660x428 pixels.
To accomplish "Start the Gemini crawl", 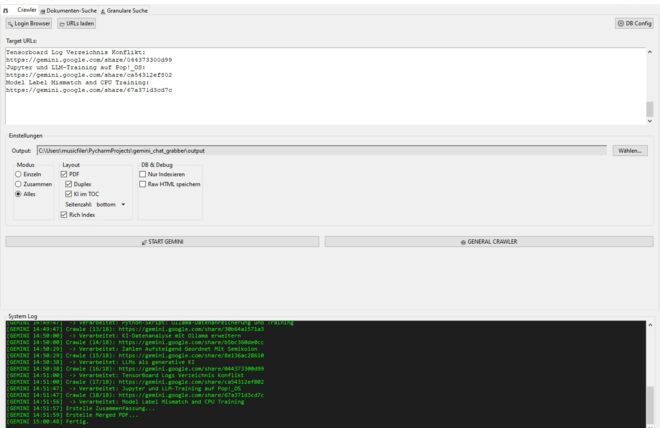I will click(164, 242).
